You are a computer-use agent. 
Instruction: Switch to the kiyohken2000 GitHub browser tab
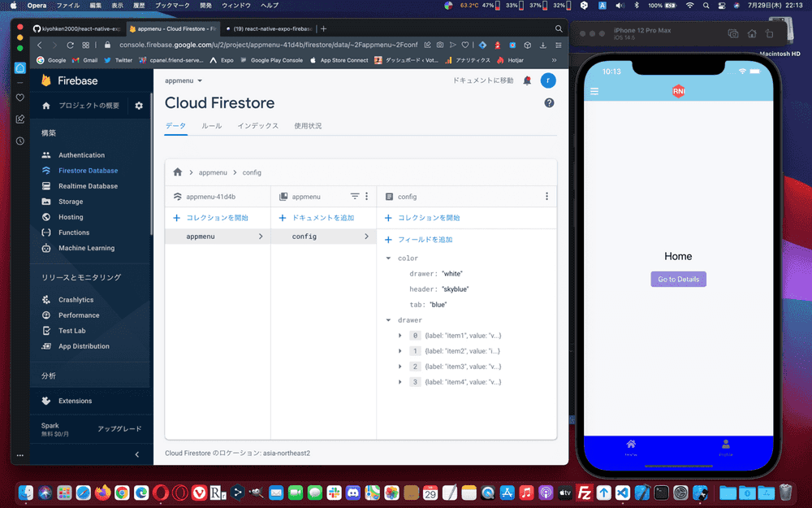click(76, 29)
